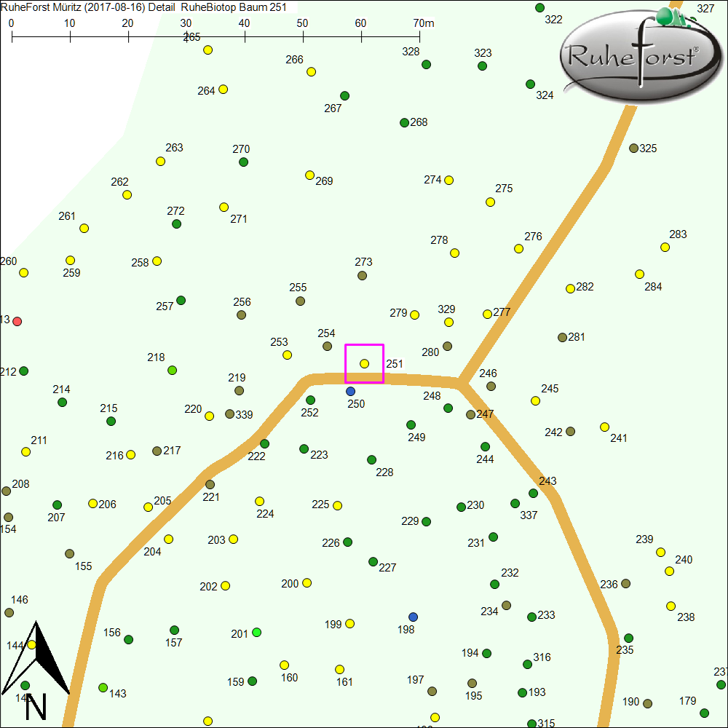This screenshot has width=728, height=728.
Task: Click yellow tree marker 282
Action: [x=570, y=288]
